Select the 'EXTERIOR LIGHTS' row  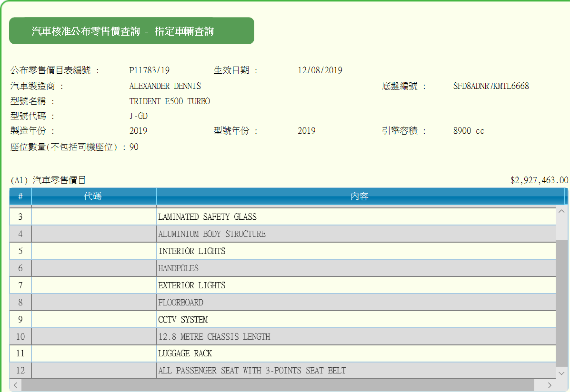point(283,285)
